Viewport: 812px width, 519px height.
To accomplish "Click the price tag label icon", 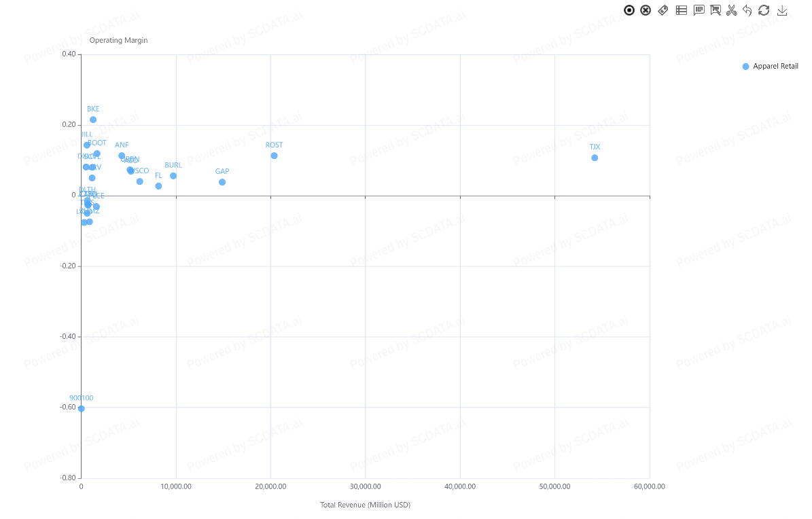I will 663,10.
